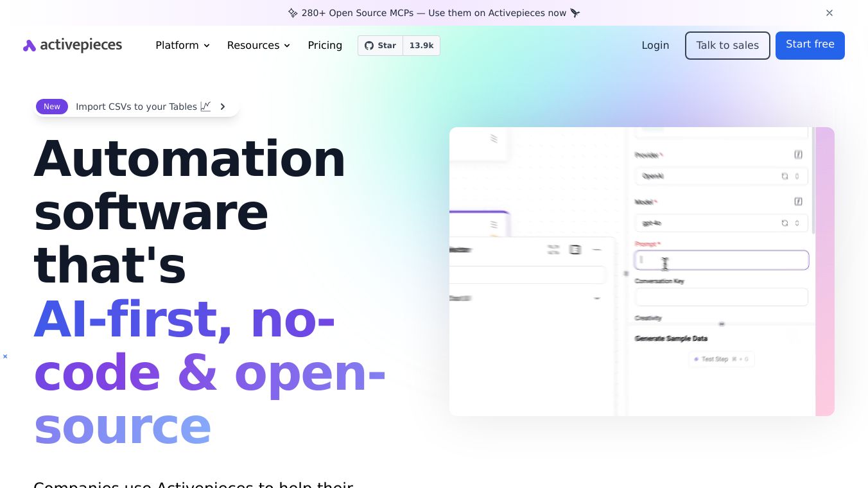Open the Provider dropdown showing OpenAI in demo
Viewport: 868px width, 488px height.
pyautogui.click(x=721, y=176)
